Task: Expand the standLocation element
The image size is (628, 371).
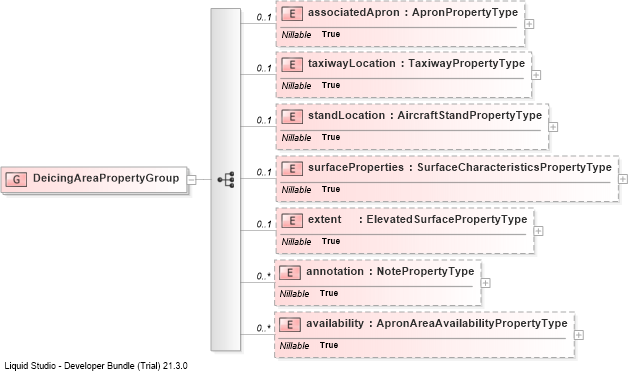Action: click(x=553, y=127)
